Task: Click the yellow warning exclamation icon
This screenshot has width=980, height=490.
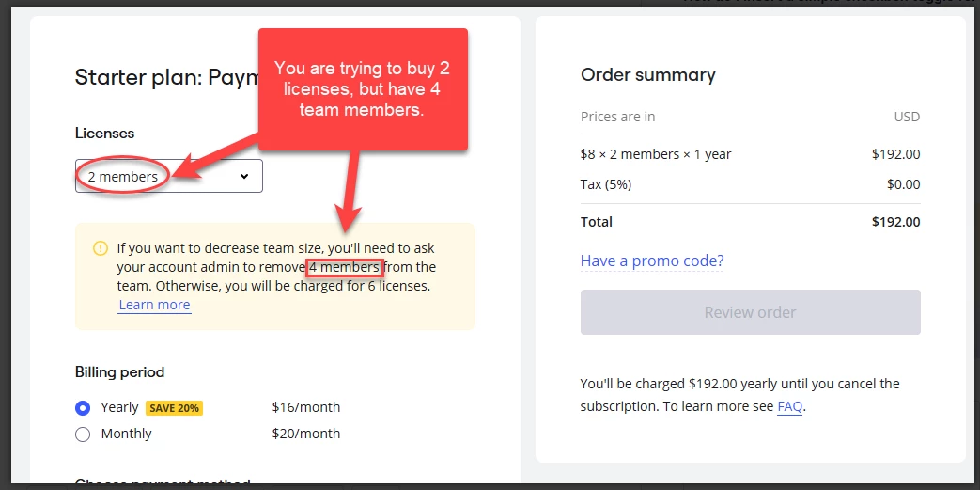Action: [100, 248]
